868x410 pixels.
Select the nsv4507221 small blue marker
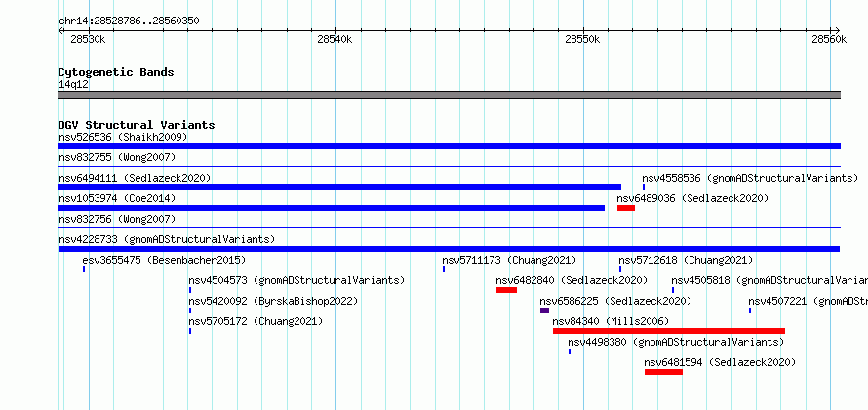click(750, 310)
